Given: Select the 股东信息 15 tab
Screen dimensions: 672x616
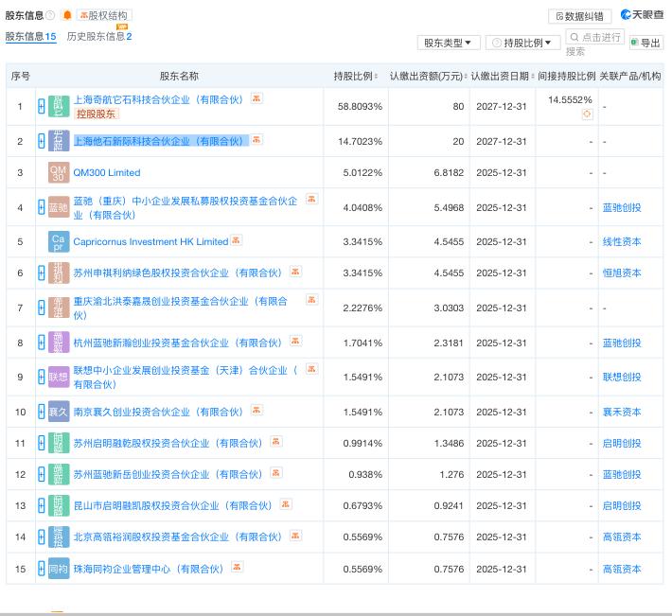Looking at the screenshot, I should (x=30, y=36).
